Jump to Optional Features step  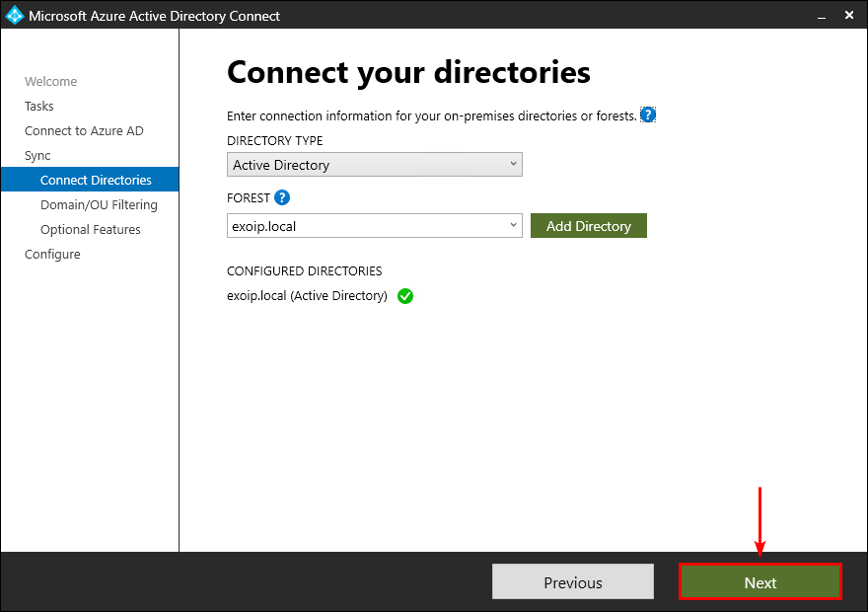pyautogui.click(x=91, y=230)
